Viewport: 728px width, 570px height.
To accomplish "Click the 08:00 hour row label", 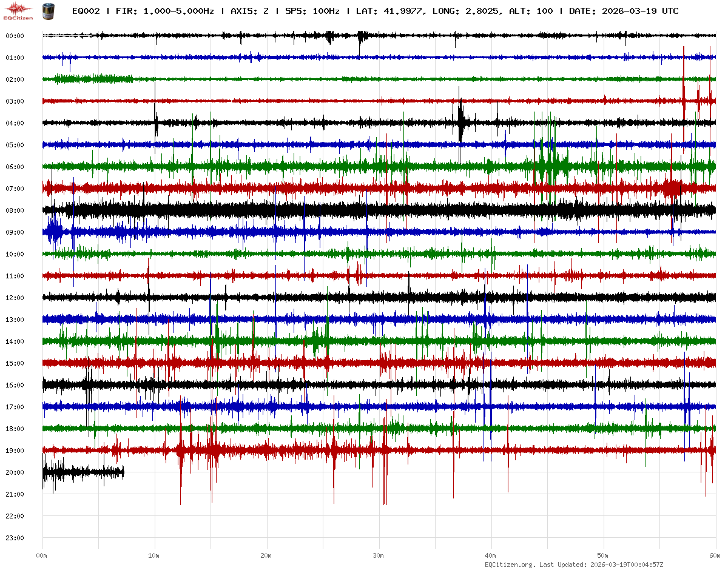I will tap(15, 210).
